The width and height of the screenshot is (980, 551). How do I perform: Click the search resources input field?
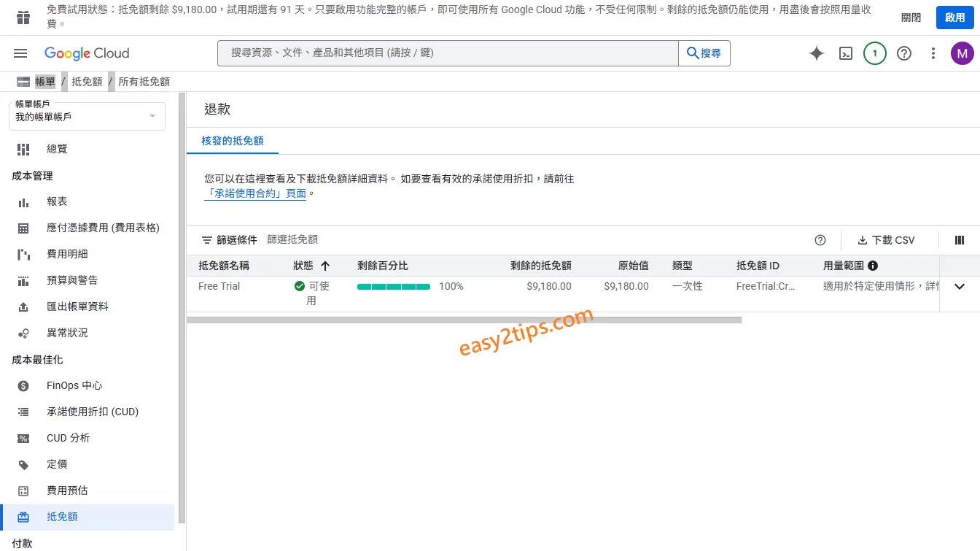pyautogui.click(x=445, y=53)
